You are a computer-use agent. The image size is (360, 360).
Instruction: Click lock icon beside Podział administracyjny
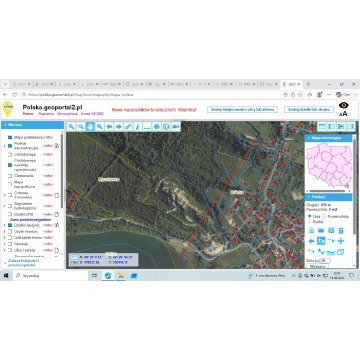pyautogui.click(x=57, y=146)
